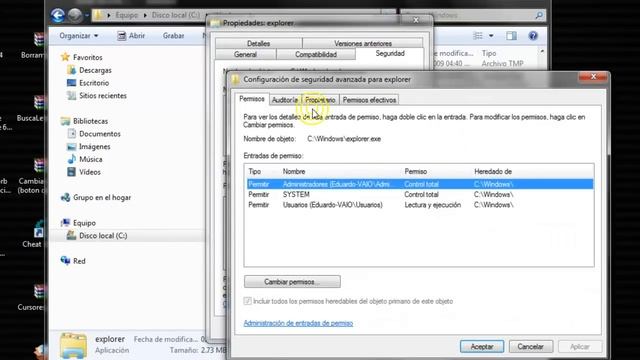Toggle the preview pane icon in Explorer
The image size is (640, 360).
click(x=511, y=36)
